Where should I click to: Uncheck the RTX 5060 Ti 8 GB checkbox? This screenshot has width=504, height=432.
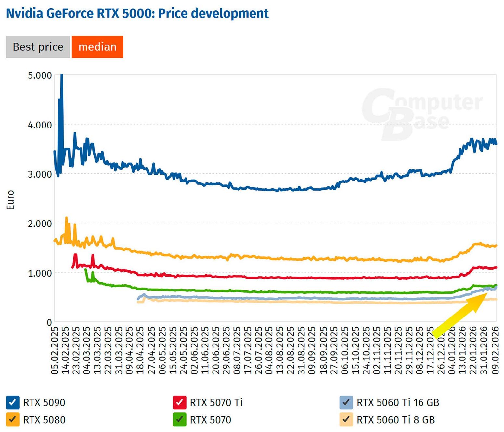pyautogui.click(x=346, y=420)
